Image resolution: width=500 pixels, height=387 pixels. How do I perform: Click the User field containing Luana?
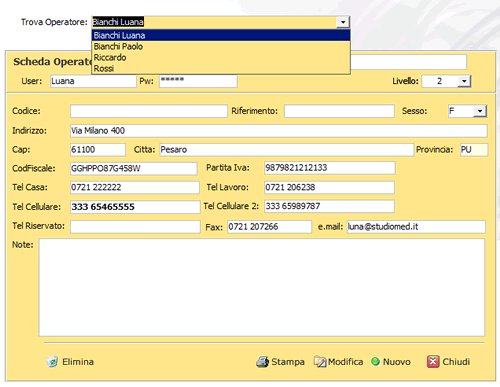pyautogui.click(x=93, y=81)
